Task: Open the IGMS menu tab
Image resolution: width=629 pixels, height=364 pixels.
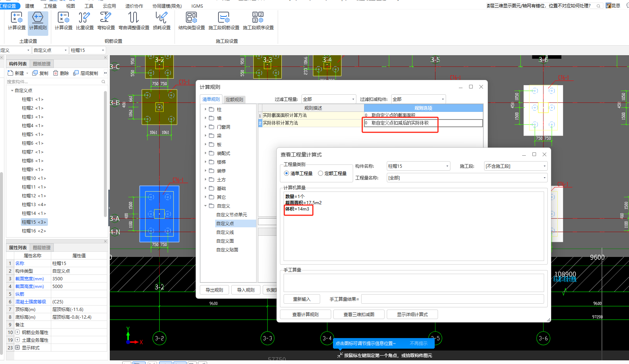Action: point(197,6)
